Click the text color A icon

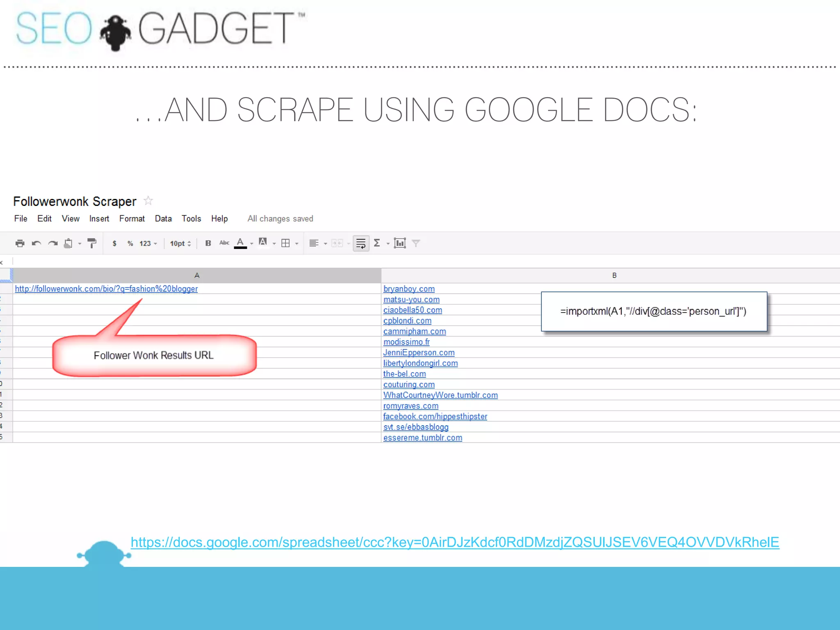click(240, 243)
